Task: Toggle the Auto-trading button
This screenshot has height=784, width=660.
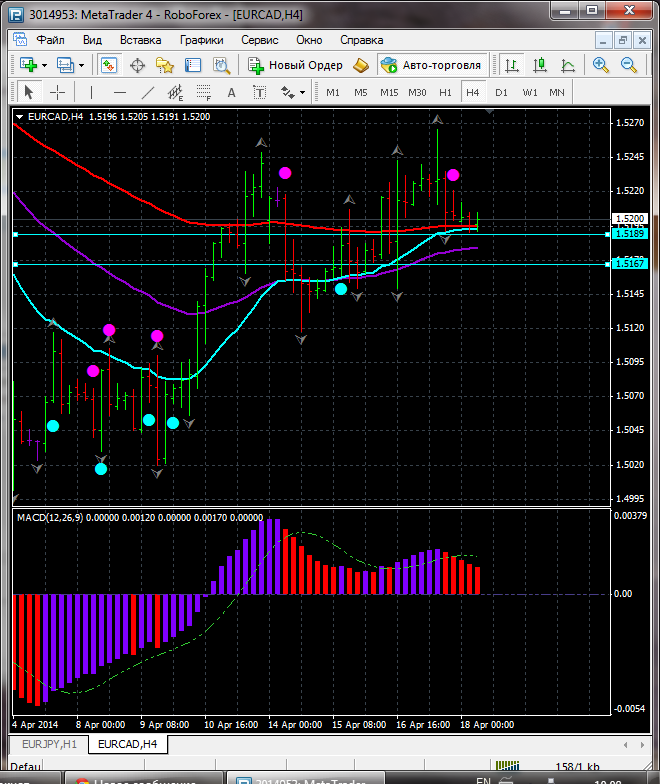Action: [430, 65]
